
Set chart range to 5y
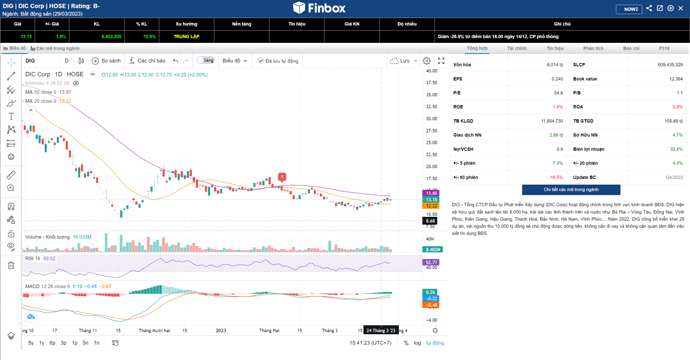30,343
